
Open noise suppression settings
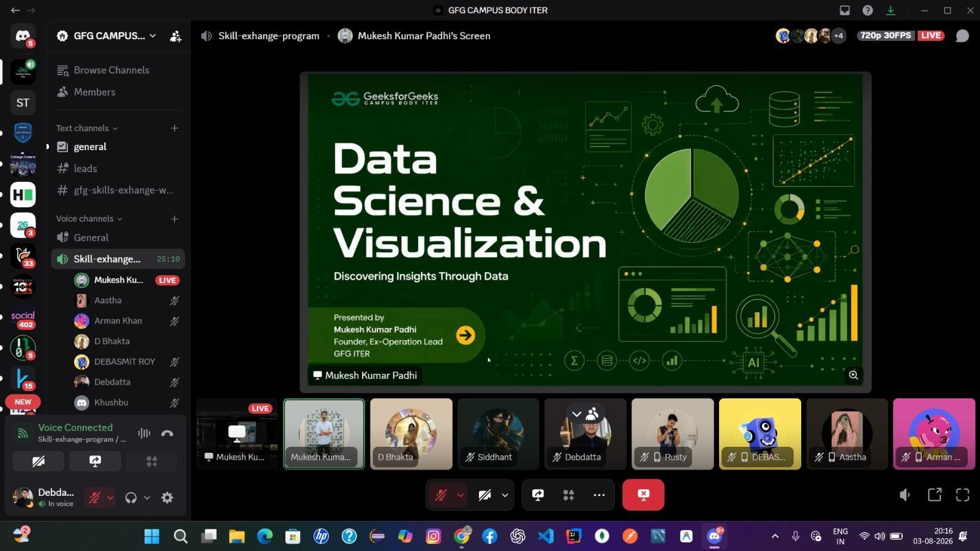[144, 433]
